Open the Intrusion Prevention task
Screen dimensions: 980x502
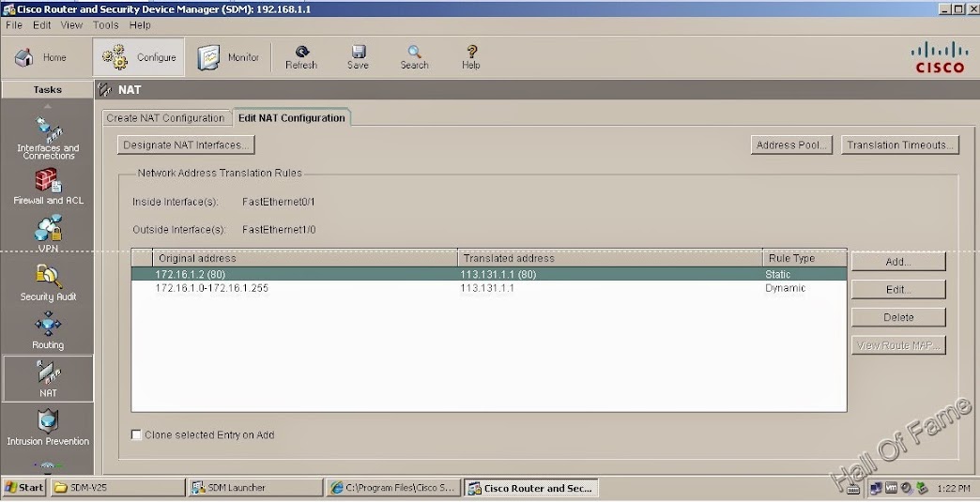click(48, 428)
